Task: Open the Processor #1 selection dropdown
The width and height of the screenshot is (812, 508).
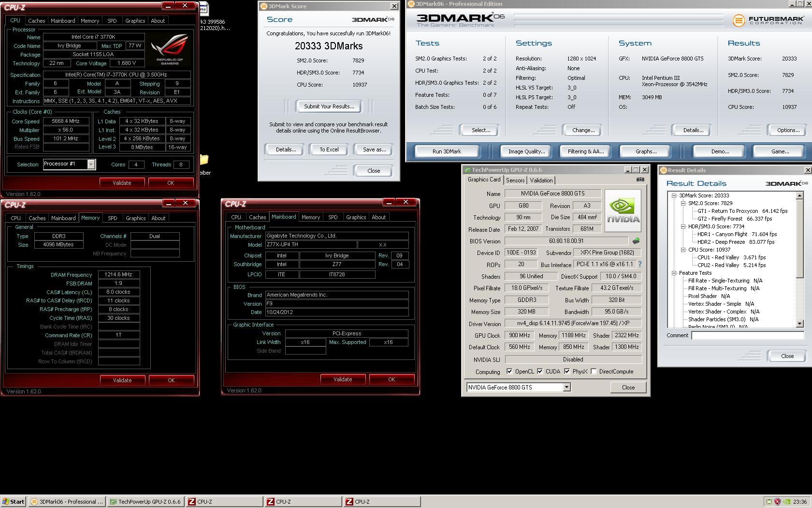Action: (91, 164)
